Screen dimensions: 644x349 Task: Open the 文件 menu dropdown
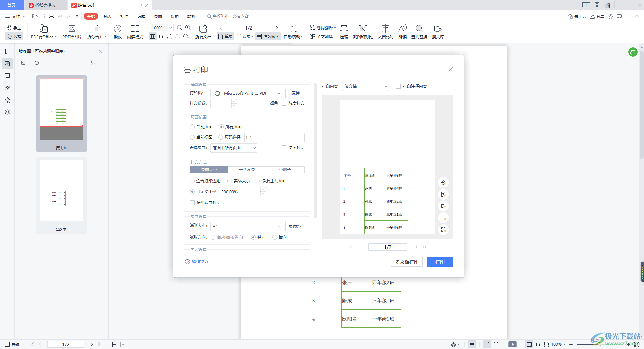point(16,16)
